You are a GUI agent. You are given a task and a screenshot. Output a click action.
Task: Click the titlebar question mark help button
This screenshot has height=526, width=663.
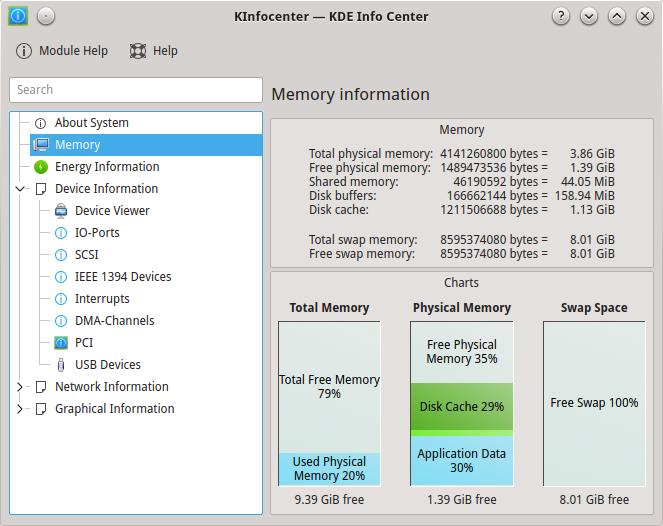pyautogui.click(x=562, y=16)
